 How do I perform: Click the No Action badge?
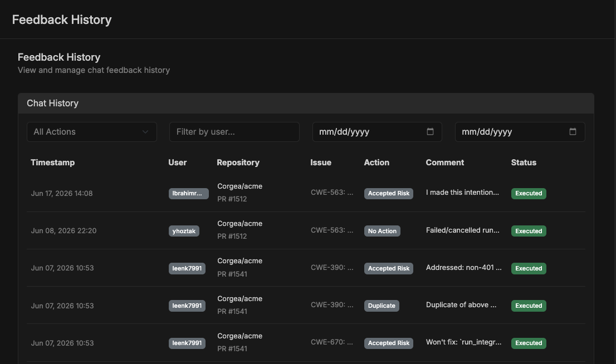click(x=382, y=231)
